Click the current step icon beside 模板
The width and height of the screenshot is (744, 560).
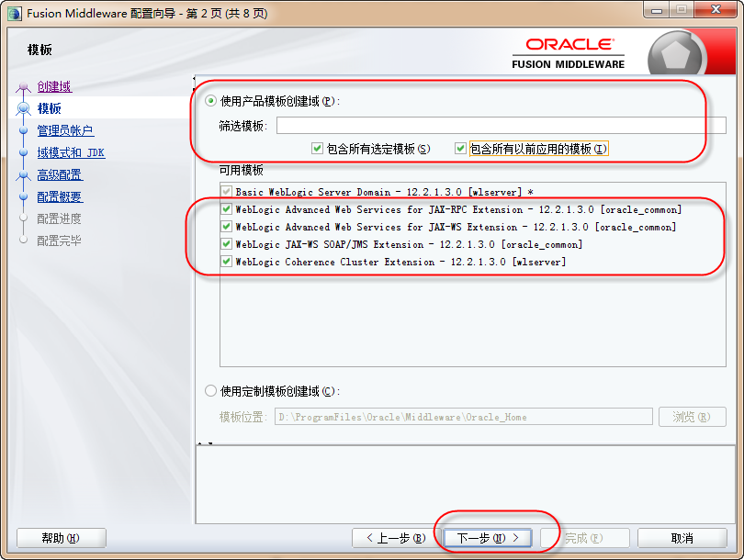click(x=23, y=108)
